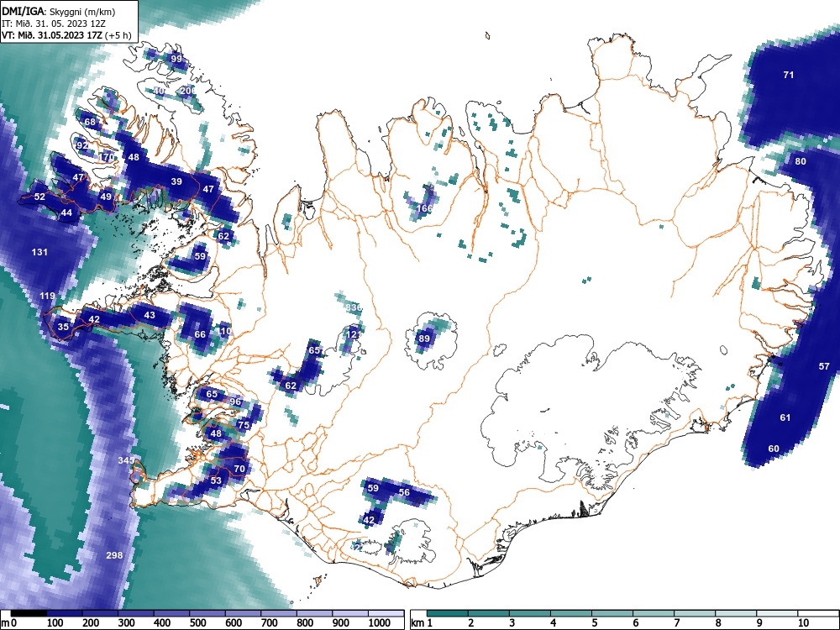
Task: Click the 'km 1' label of the kilometre legend
Action: [423, 622]
